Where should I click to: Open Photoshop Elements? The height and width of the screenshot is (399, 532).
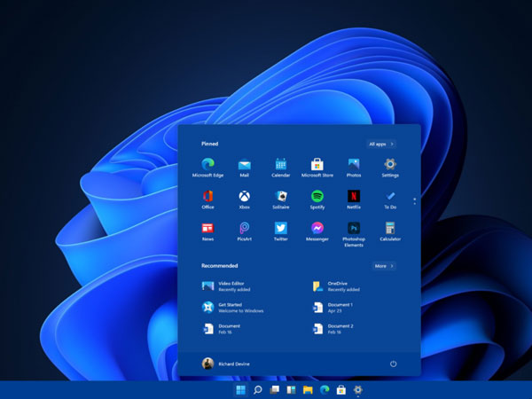pos(354,234)
